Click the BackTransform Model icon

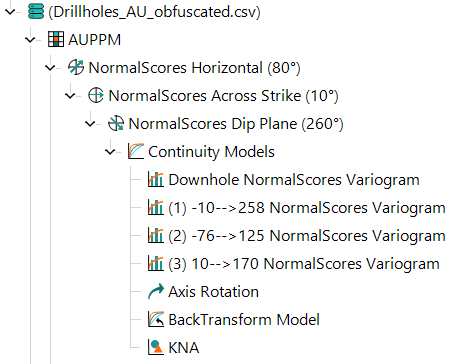click(x=156, y=319)
